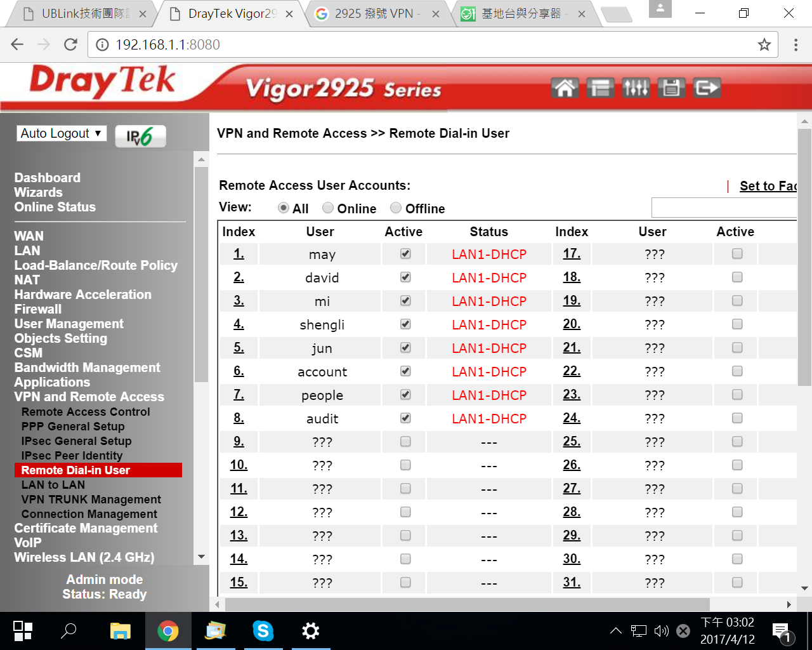Select the Offline view radio button

coord(396,208)
